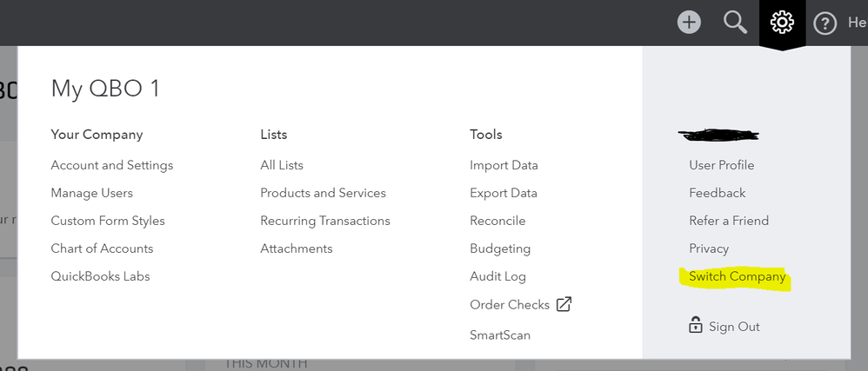Click the Your Company heading

tap(97, 135)
